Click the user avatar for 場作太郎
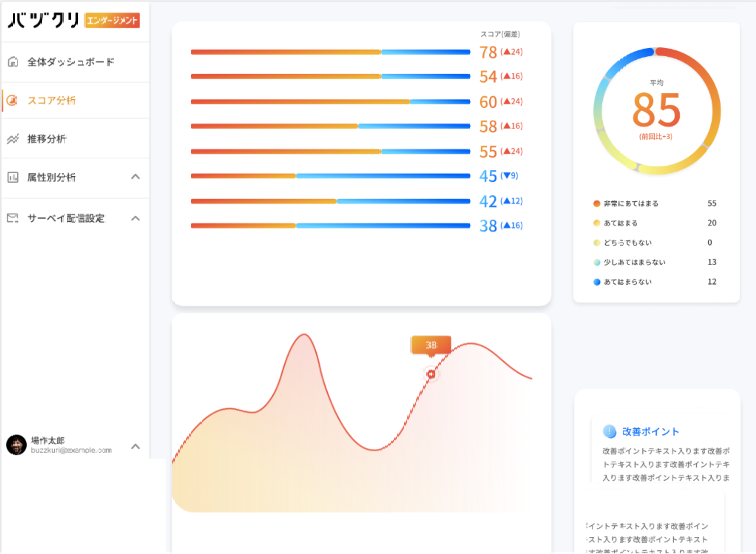Image resolution: width=756 pixels, height=554 pixels. point(16,445)
